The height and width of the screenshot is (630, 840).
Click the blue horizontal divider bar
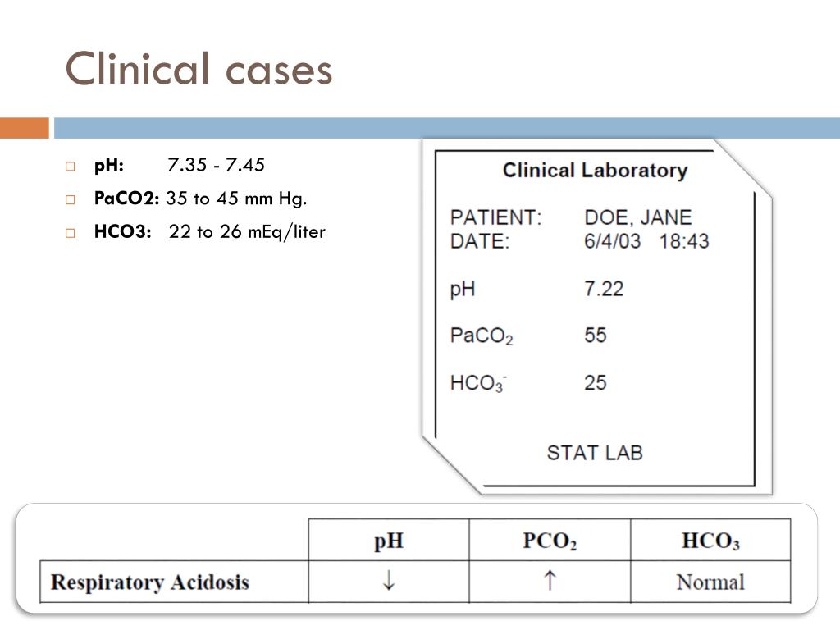(447, 128)
